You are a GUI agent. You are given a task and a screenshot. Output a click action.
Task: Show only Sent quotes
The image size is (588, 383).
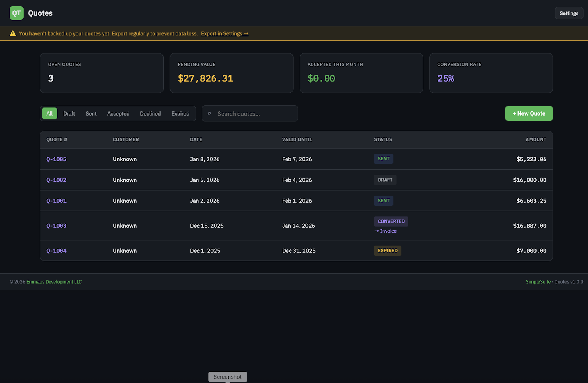point(91,114)
